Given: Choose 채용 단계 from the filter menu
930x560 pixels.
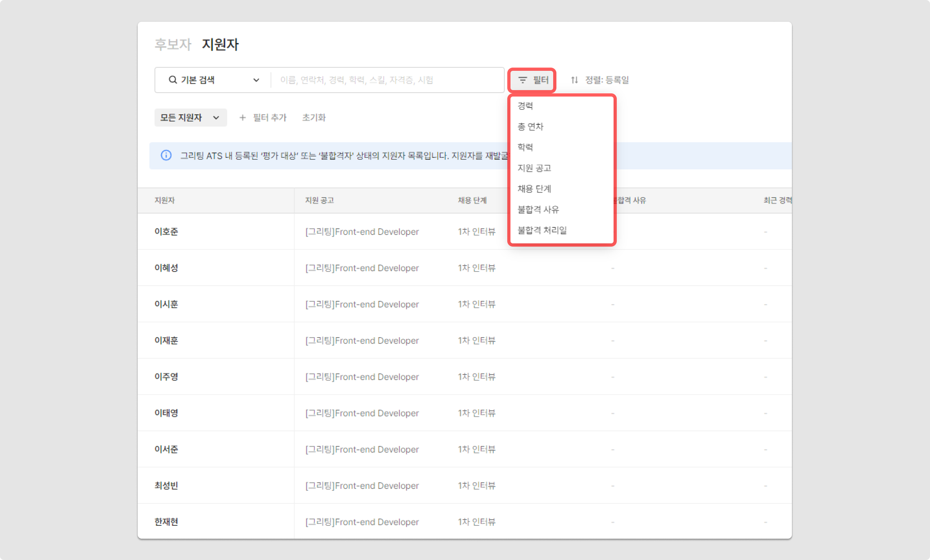Looking at the screenshot, I should [534, 189].
